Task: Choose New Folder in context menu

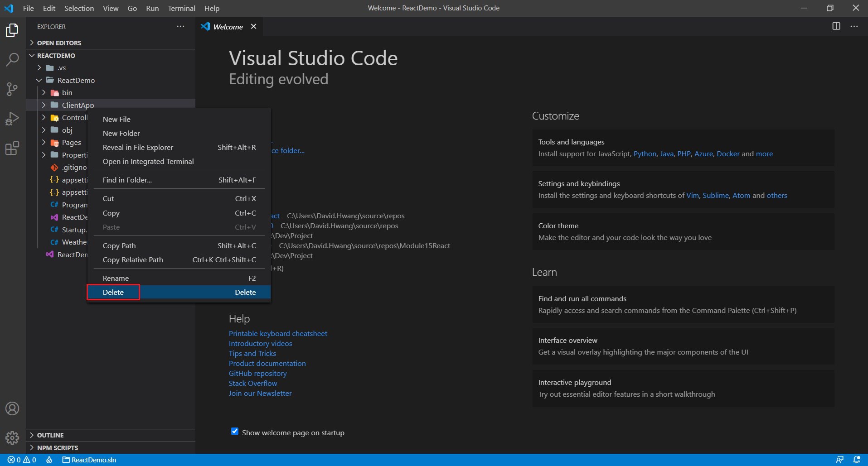Action: tap(179, 133)
